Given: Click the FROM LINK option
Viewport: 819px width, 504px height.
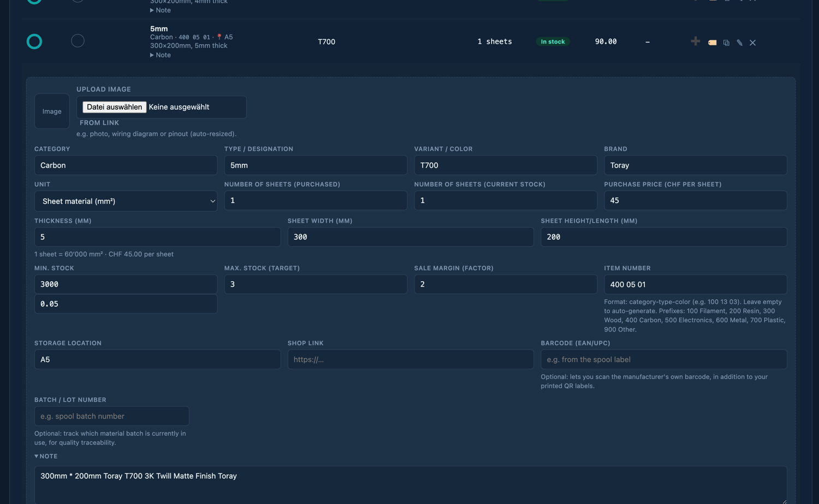Looking at the screenshot, I should coord(99,123).
